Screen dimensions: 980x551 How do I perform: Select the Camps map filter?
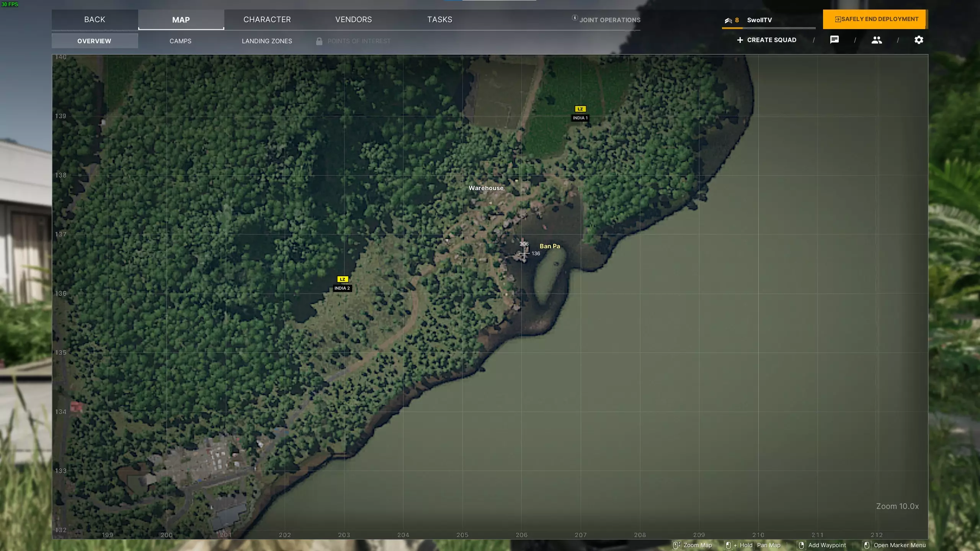point(180,41)
